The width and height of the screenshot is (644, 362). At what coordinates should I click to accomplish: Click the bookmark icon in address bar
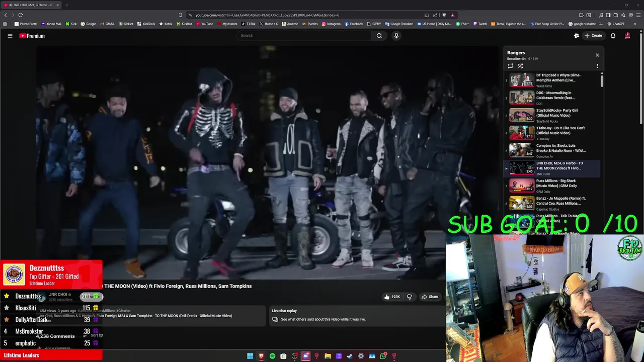pyautogui.click(x=180, y=15)
